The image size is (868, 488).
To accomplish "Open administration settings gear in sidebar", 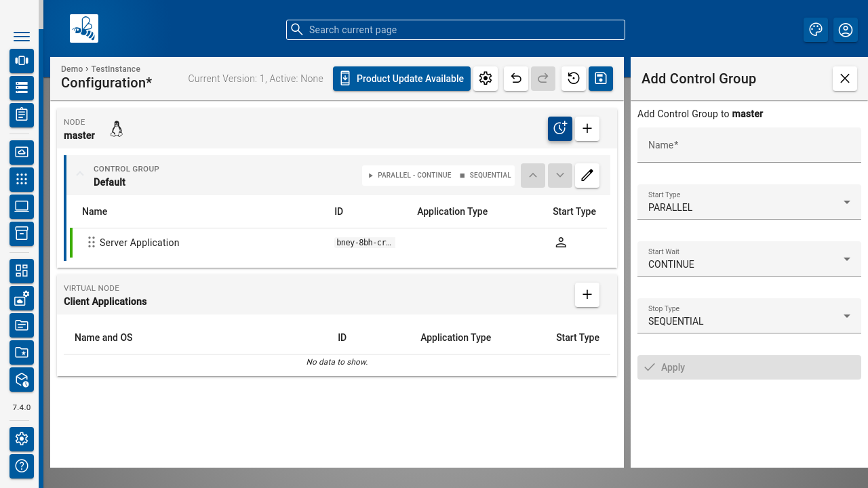I will point(22,439).
